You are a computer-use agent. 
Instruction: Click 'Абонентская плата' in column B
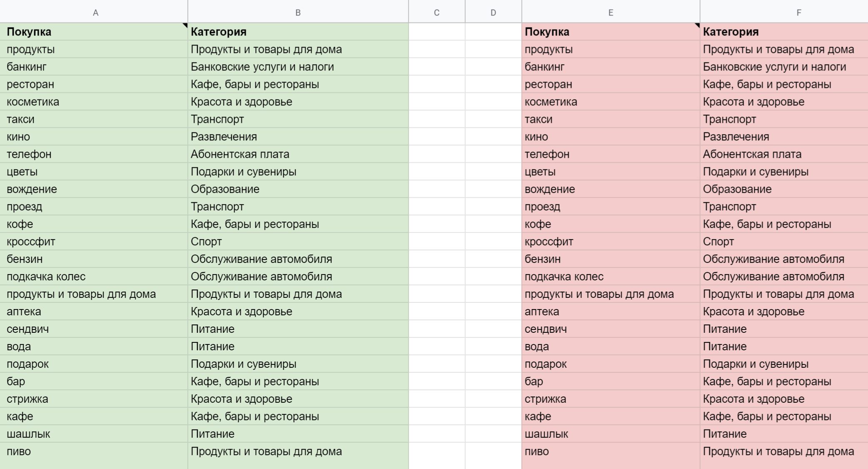pyautogui.click(x=298, y=154)
